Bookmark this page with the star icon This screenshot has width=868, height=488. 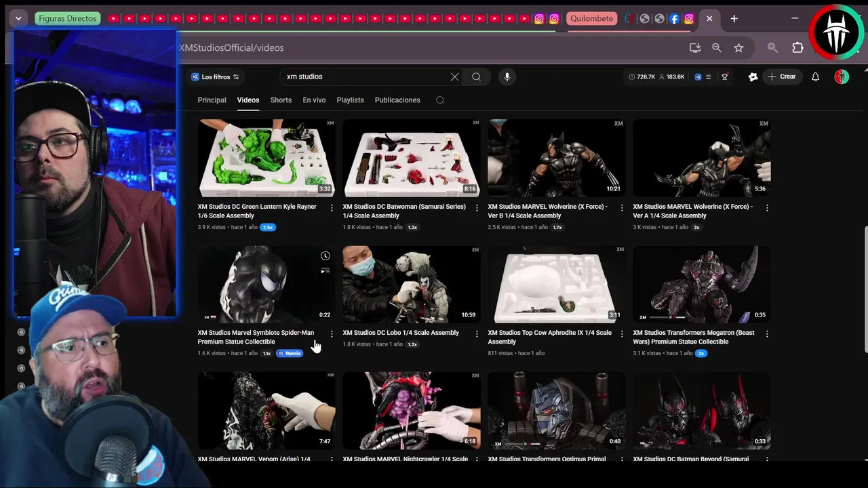pyautogui.click(x=738, y=48)
